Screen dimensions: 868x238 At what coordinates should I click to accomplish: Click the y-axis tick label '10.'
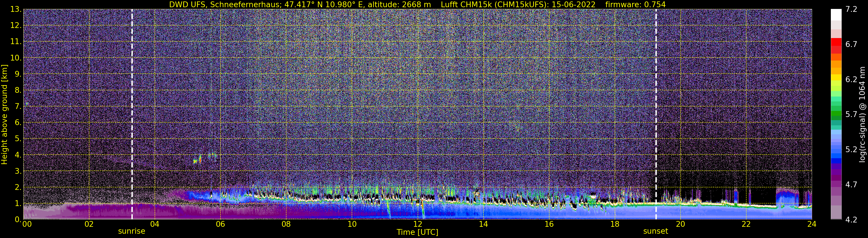16,58
